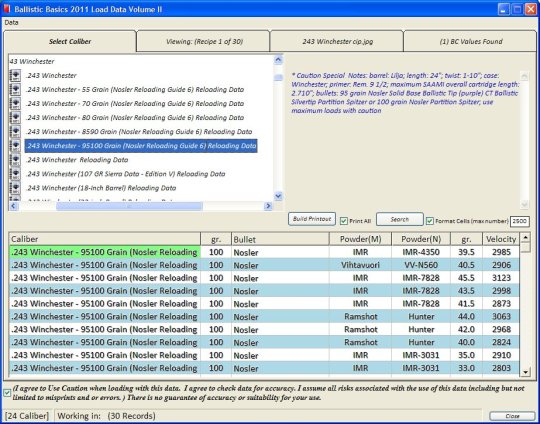This screenshot has height=424, width=540.
Task: Click caliber list right scroll arrow
Action: (x=268, y=206)
